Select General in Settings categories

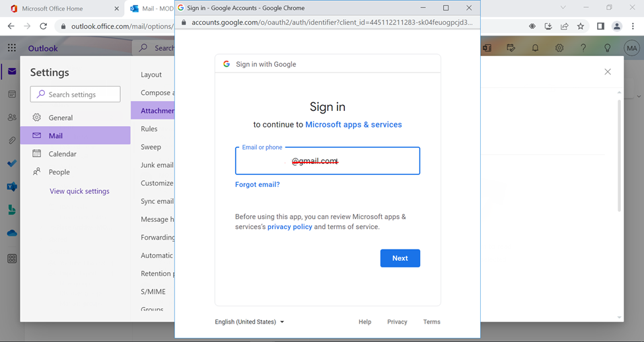(75, 118)
